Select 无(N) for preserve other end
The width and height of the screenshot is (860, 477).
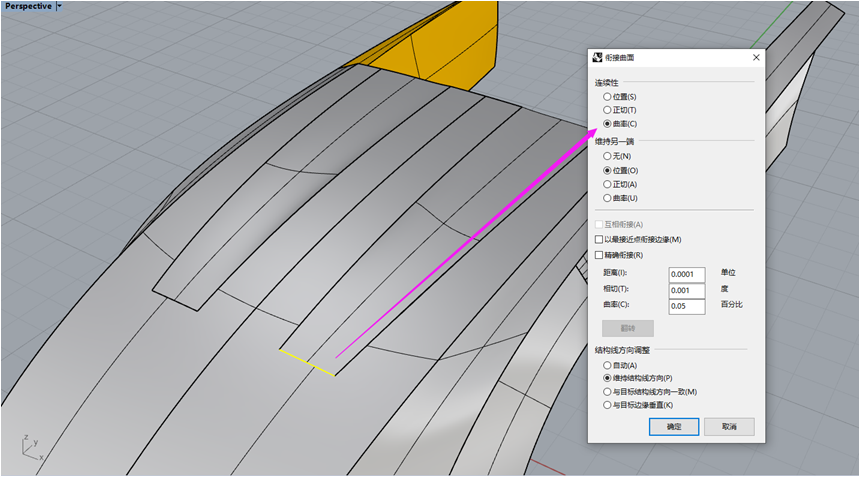coord(607,156)
